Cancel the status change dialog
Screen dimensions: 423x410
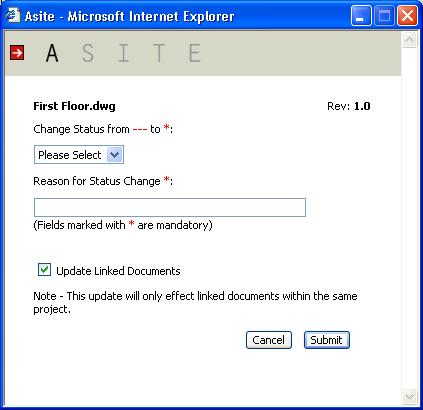point(269,340)
